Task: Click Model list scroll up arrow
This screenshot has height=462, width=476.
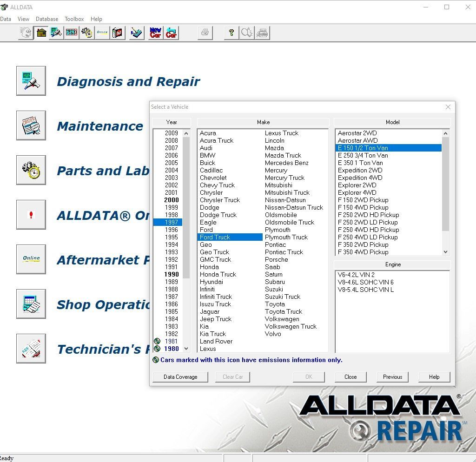Action: 445,133
